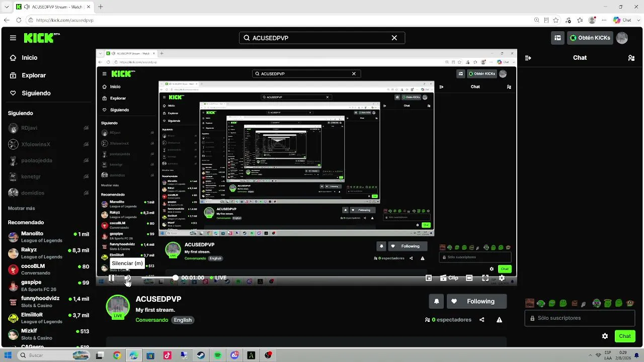Open Windows Start menu

pyautogui.click(x=8, y=355)
